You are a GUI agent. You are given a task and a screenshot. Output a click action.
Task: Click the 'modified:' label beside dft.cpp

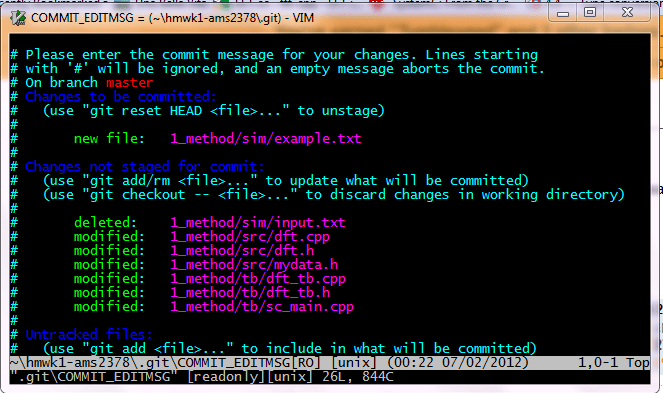(x=109, y=236)
